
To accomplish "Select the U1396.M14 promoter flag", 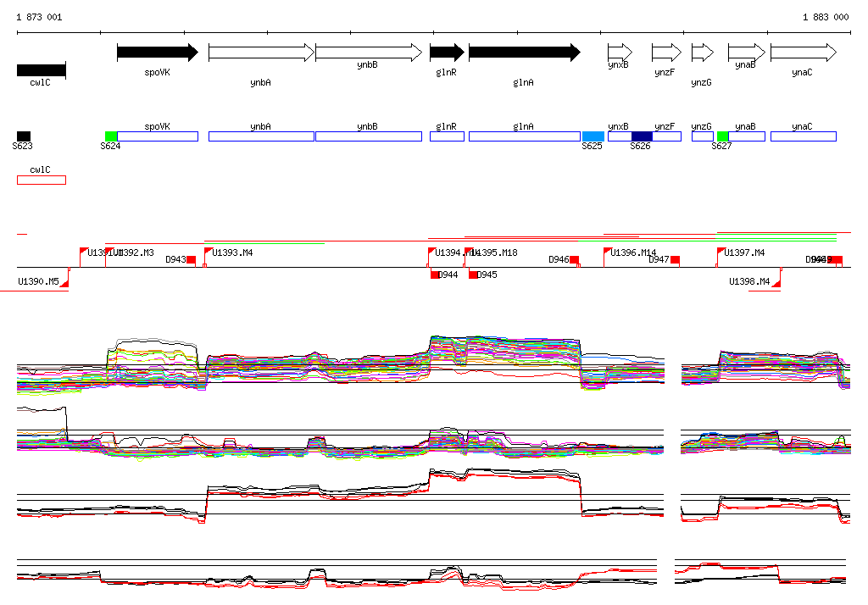I will [x=608, y=252].
